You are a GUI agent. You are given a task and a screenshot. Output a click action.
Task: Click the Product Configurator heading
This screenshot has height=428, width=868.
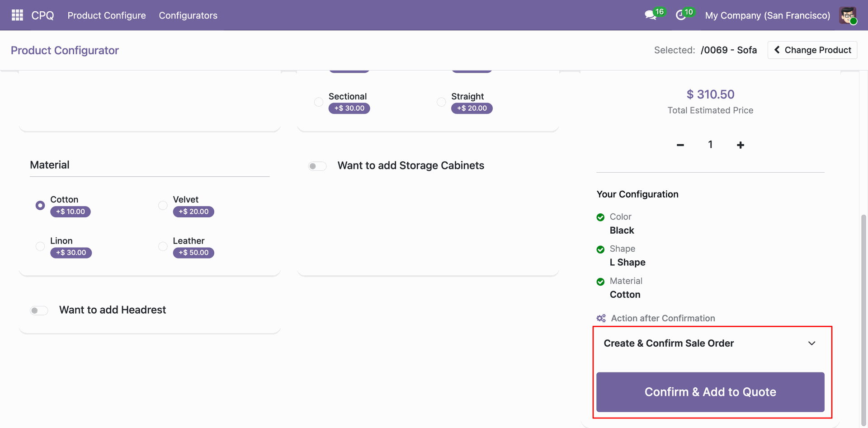tap(65, 50)
